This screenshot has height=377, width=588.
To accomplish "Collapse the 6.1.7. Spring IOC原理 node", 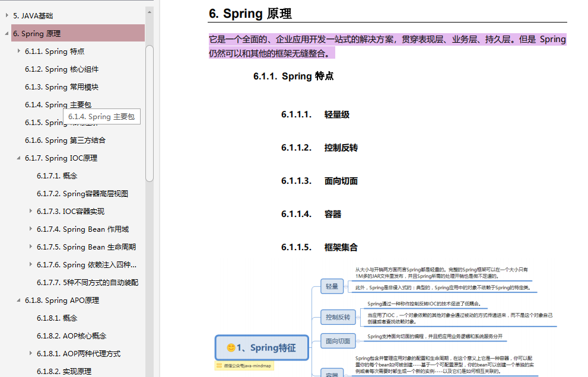I will point(19,158).
